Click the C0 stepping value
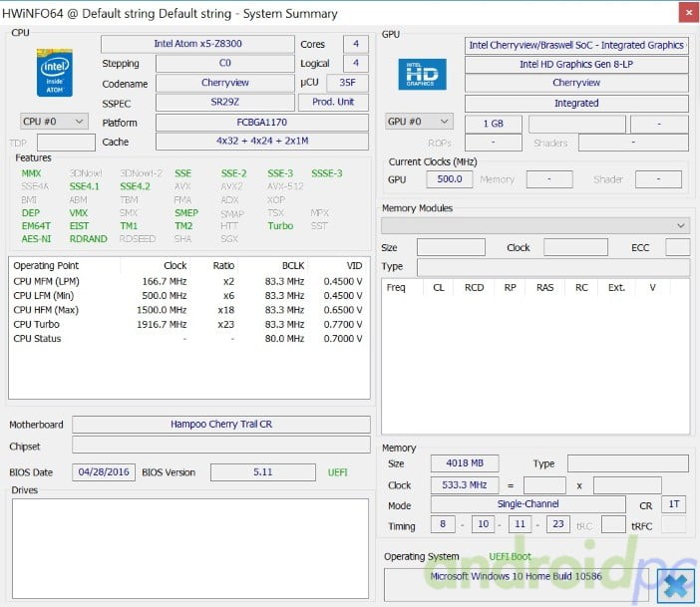 pos(225,64)
